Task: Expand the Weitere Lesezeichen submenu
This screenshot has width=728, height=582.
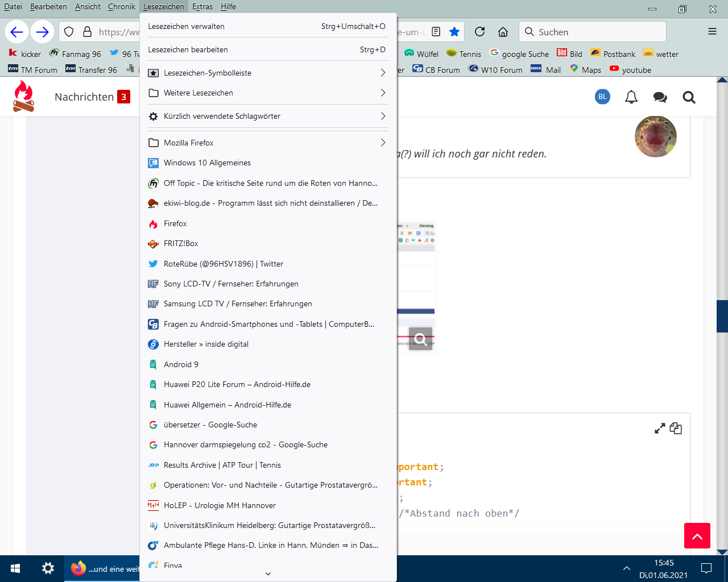Action: pos(268,93)
